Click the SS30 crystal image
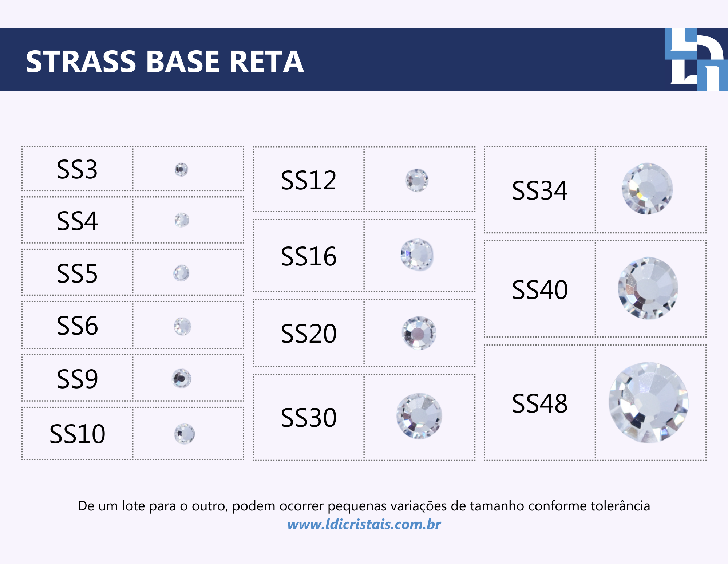 (x=419, y=416)
